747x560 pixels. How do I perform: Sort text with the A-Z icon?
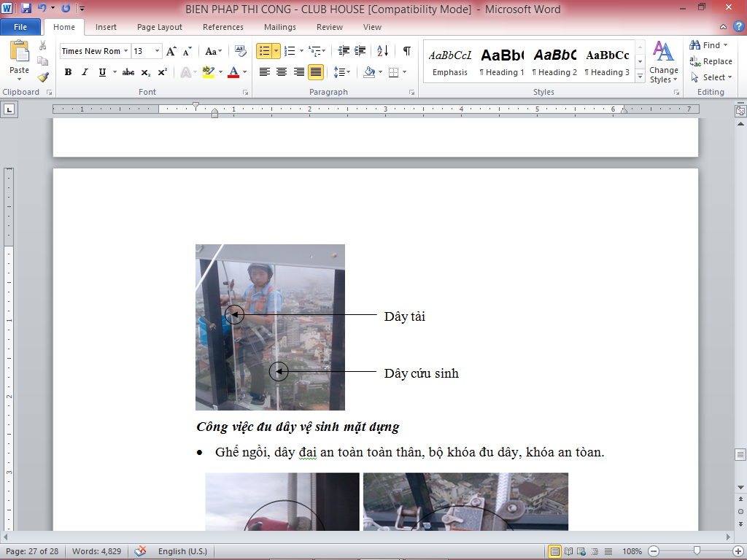pos(382,50)
